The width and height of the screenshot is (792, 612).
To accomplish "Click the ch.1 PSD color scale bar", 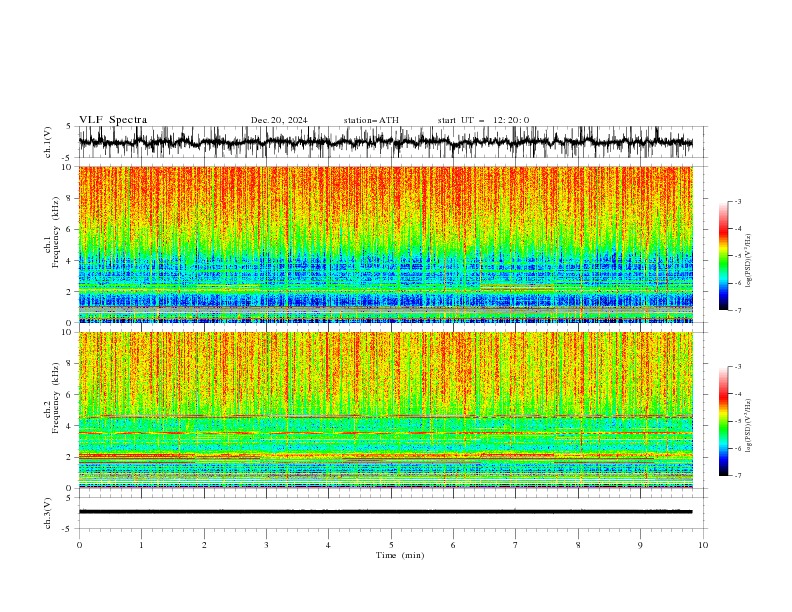I will click(x=723, y=256).
